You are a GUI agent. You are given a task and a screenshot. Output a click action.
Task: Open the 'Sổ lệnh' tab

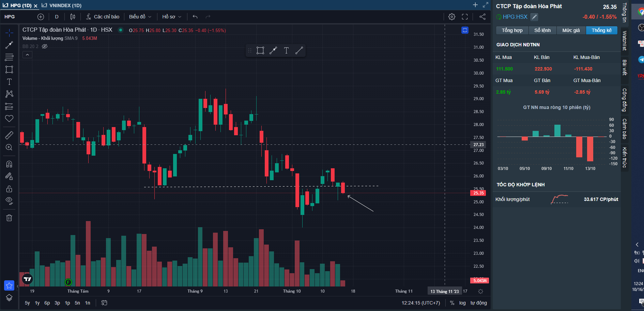point(542,30)
